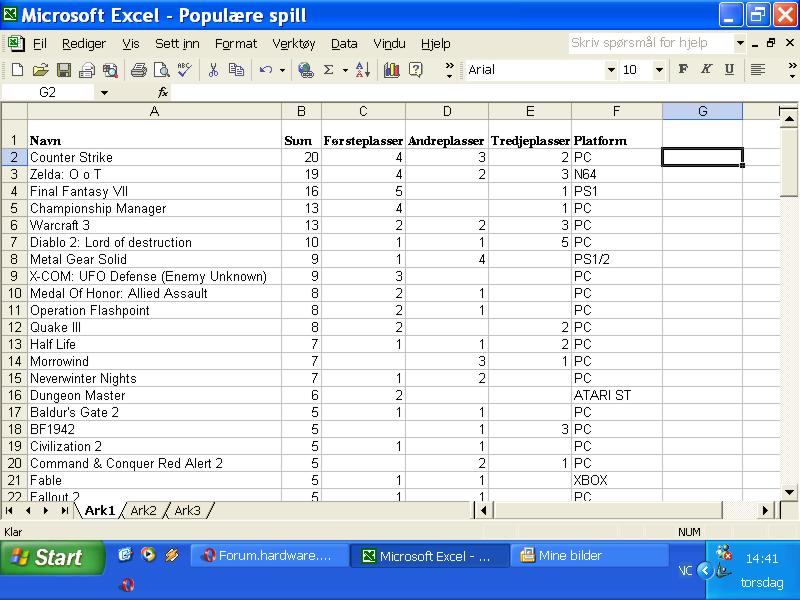Click Microsoft Excel taskbar button

point(430,556)
